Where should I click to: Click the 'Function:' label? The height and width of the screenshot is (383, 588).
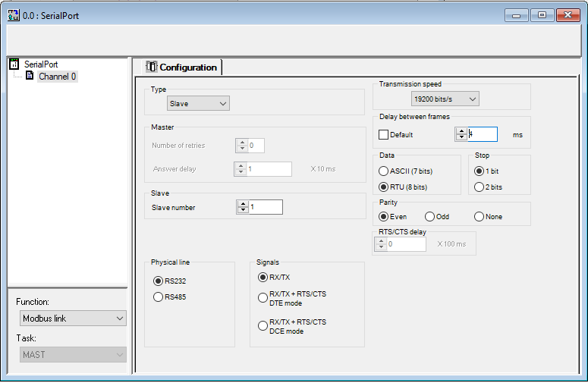(33, 302)
